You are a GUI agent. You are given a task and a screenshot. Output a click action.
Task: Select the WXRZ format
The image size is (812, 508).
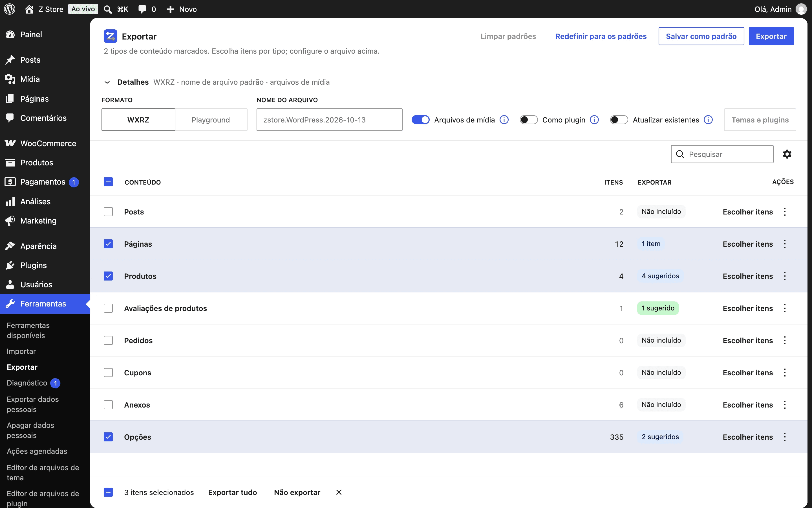138,120
